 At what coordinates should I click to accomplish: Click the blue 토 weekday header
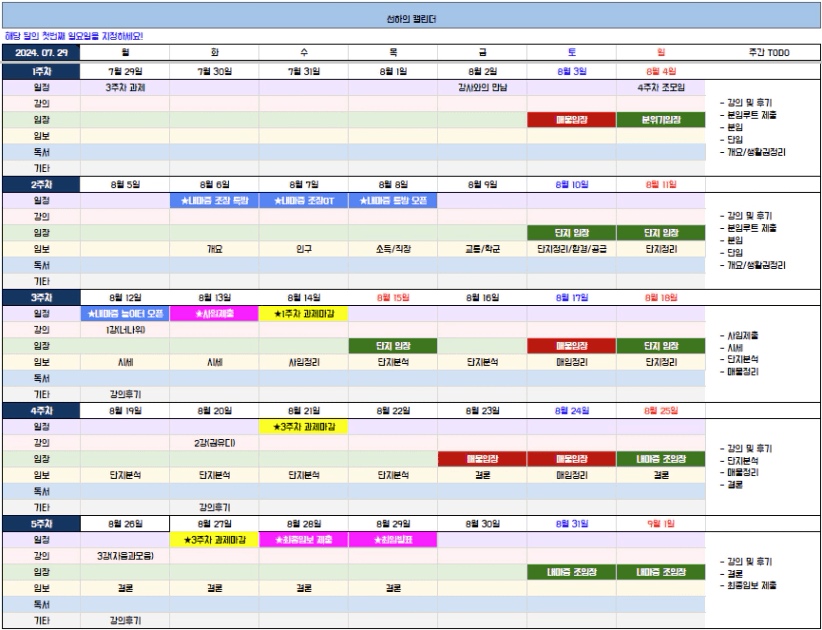(x=571, y=52)
